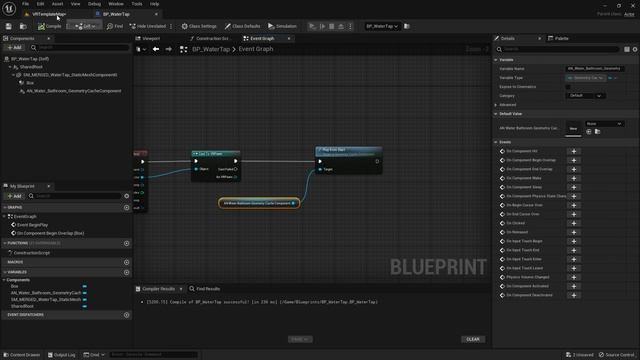This screenshot has height=360, width=640.
Task: Navigate forward in graph history
Action: pos(169,49)
